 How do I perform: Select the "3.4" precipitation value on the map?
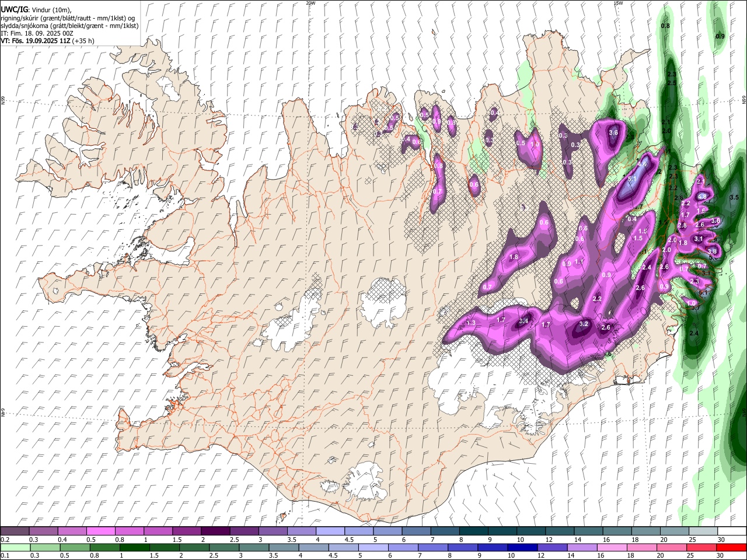click(524, 321)
